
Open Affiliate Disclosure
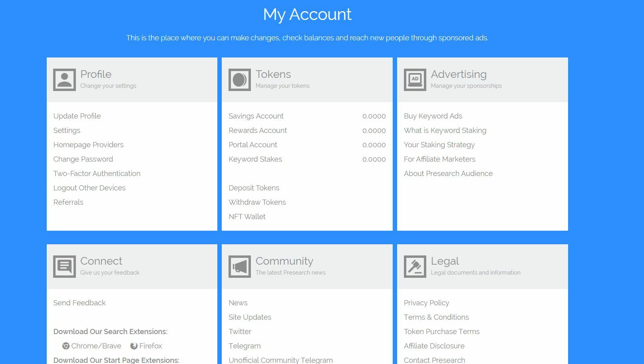tap(434, 346)
